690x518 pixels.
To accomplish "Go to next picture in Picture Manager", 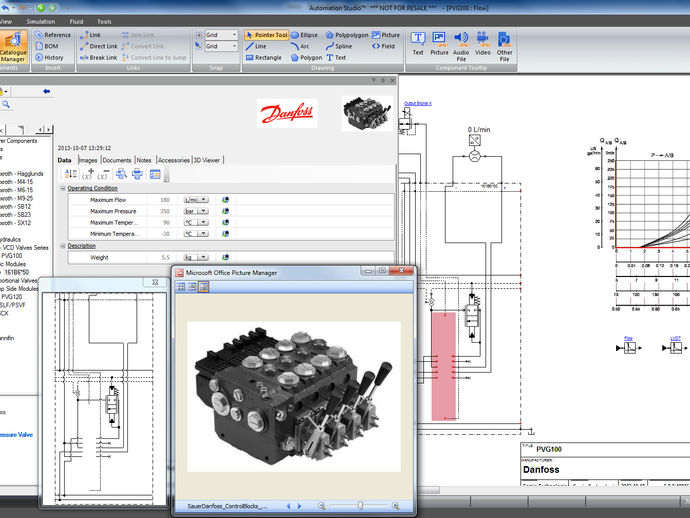I will point(300,506).
